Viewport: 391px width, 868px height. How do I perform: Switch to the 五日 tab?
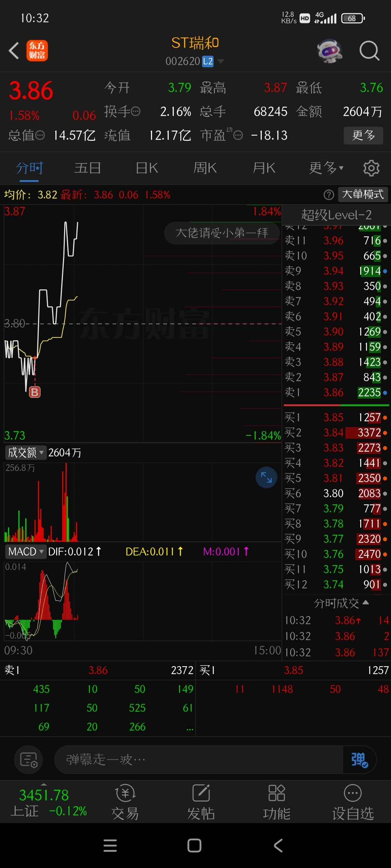pyautogui.click(x=88, y=168)
